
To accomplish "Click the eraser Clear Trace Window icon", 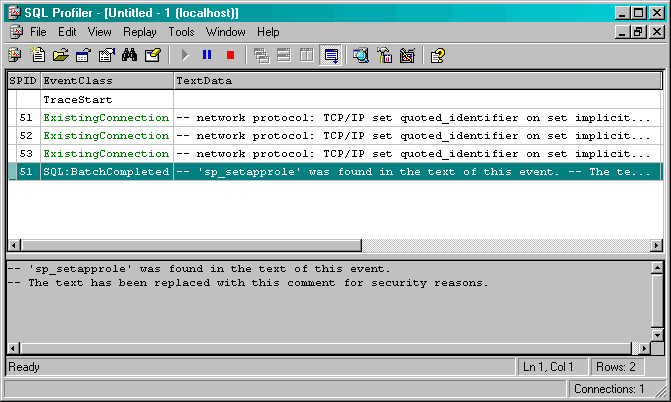I will pos(153,55).
